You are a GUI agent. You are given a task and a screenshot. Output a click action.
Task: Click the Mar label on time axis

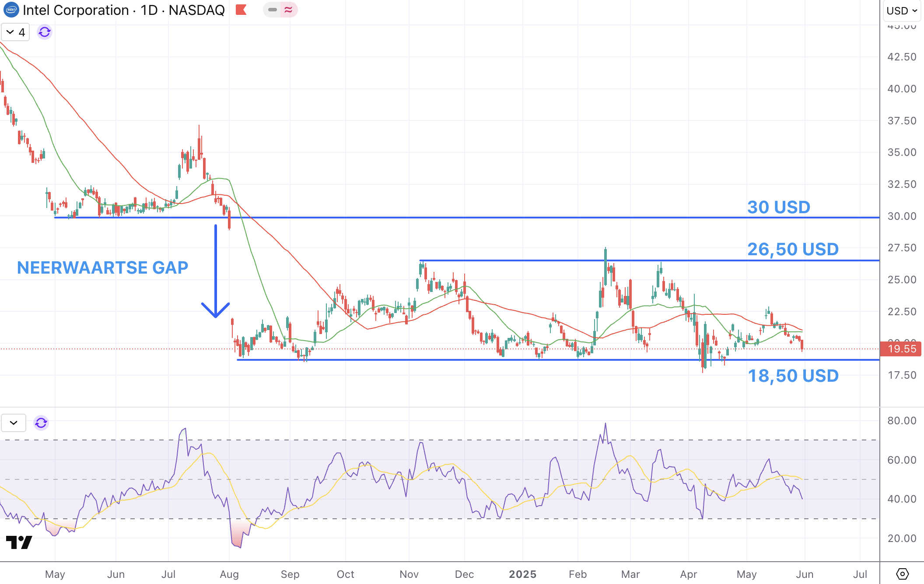pos(630,574)
